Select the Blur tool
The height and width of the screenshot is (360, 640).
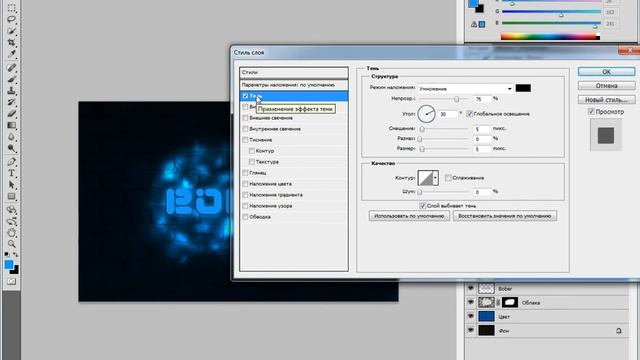[11, 137]
